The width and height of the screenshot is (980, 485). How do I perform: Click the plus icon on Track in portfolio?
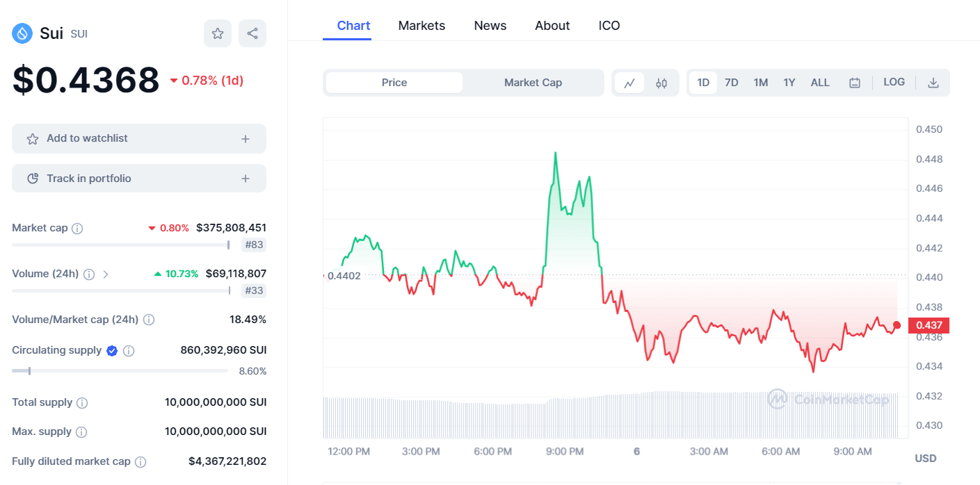246,179
